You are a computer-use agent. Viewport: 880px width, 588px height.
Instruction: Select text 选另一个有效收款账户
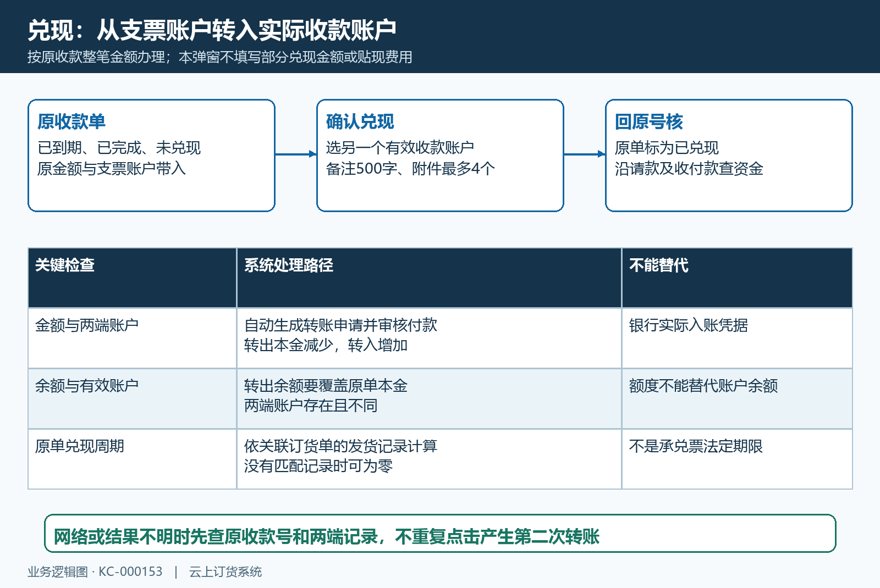pyautogui.click(x=400, y=148)
